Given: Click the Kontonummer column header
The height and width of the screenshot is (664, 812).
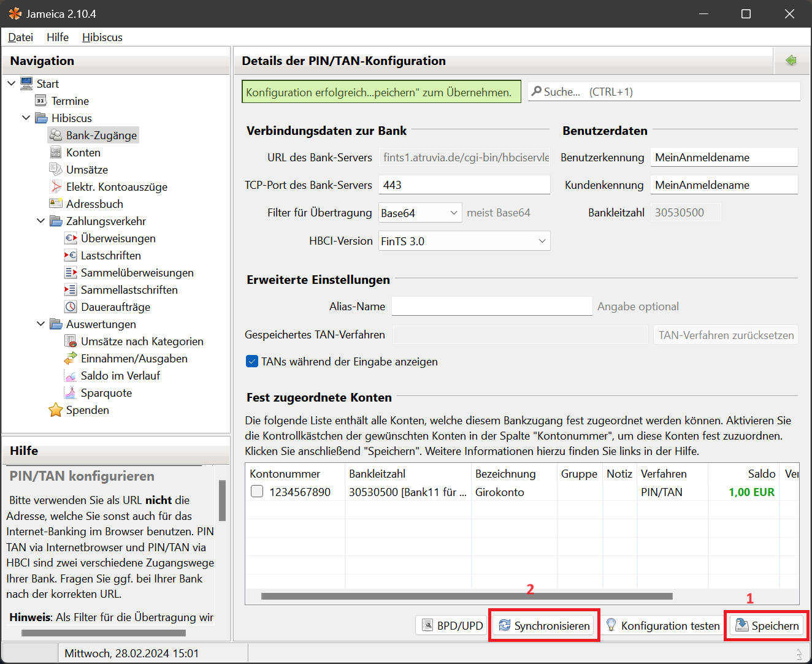Looking at the screenshot, I should (295, 473).
